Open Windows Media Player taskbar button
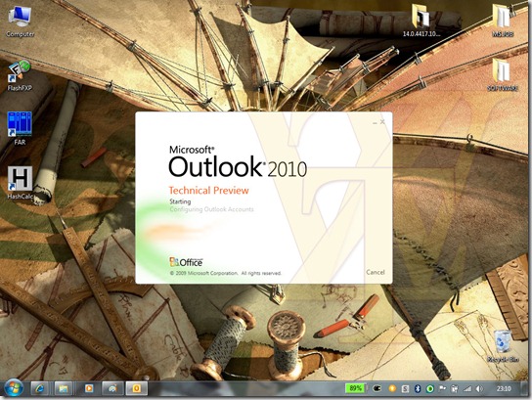532x400 pixels. [x=89, y=388]
